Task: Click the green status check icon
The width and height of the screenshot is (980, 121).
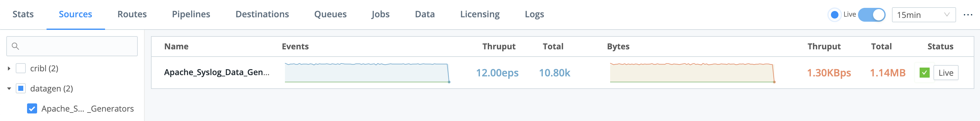Action: click(924, 73)
